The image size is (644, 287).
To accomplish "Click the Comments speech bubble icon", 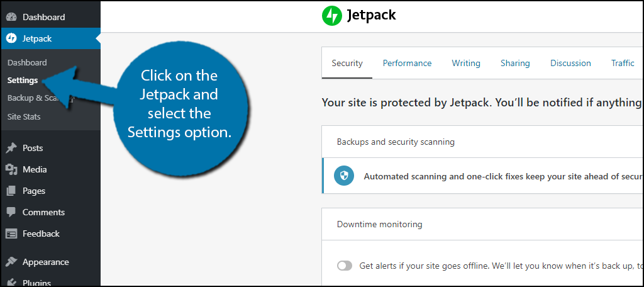I will pyautogui.click(x=11, y=213).
